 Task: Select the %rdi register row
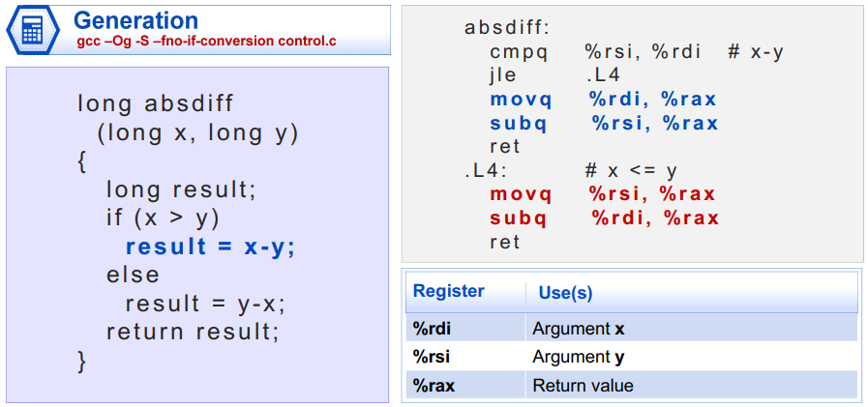632,329
